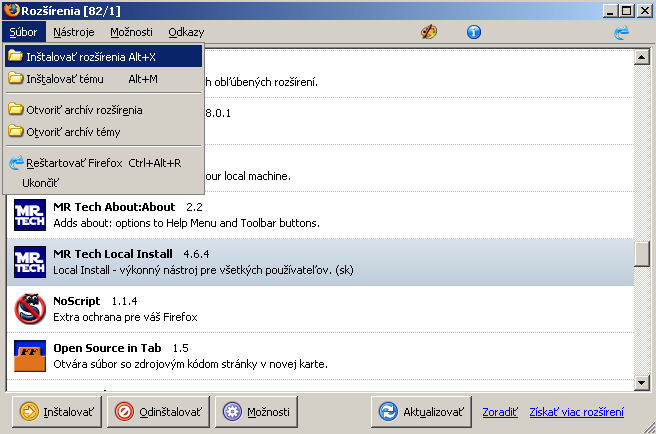This screenshot has width=656, height=434.
Task: Click the folder icon beside Inštalovať tému
Action: coord(15,78)
